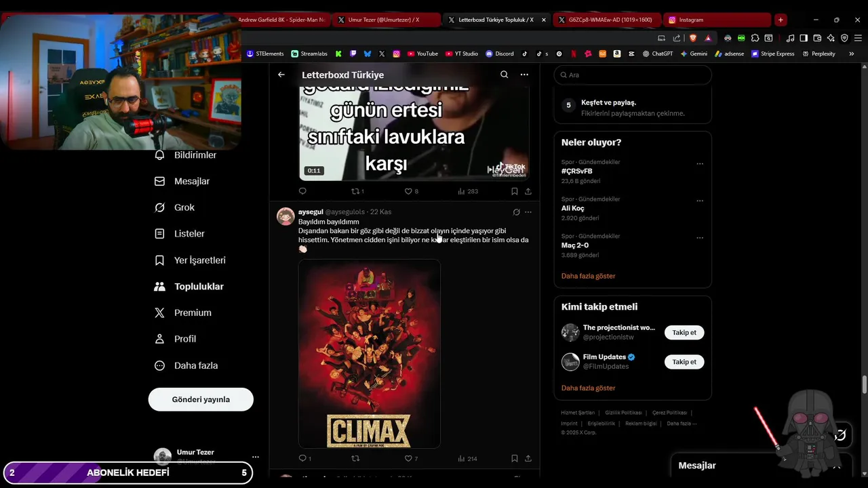Open the YT Studio bookmark

pos(462,54)
